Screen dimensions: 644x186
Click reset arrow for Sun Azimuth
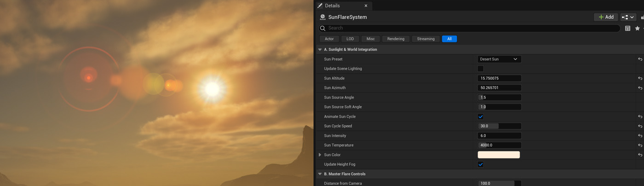[x=640, y=88]
